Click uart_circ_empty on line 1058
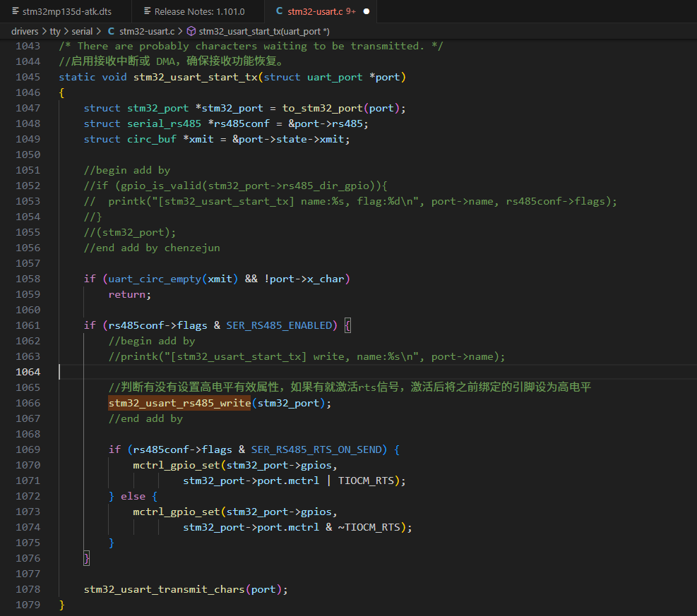The width and height of the screenshot is (697, 616). coord(155,279)
